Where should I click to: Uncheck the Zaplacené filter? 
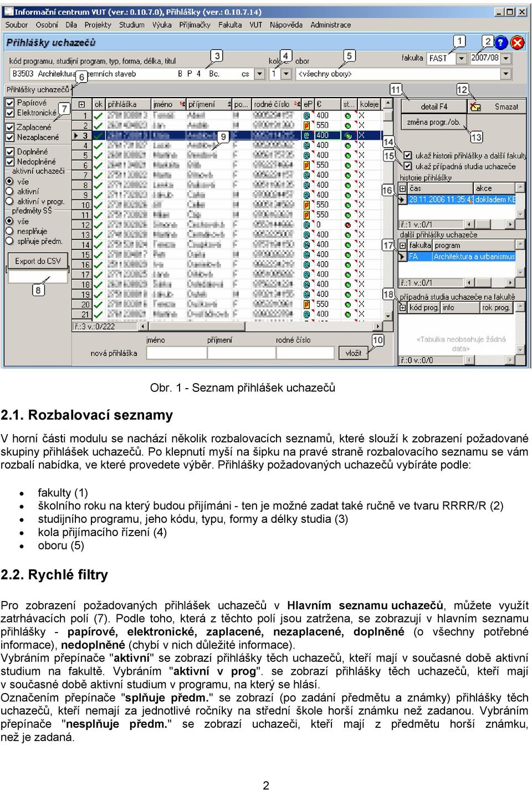[10, 127]
